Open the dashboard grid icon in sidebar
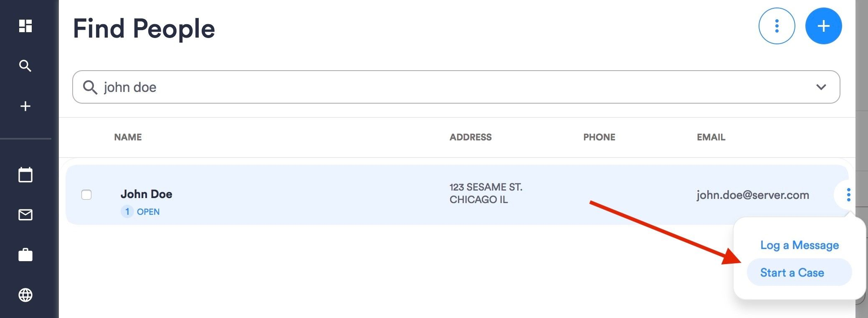 [x=25, y=26]
